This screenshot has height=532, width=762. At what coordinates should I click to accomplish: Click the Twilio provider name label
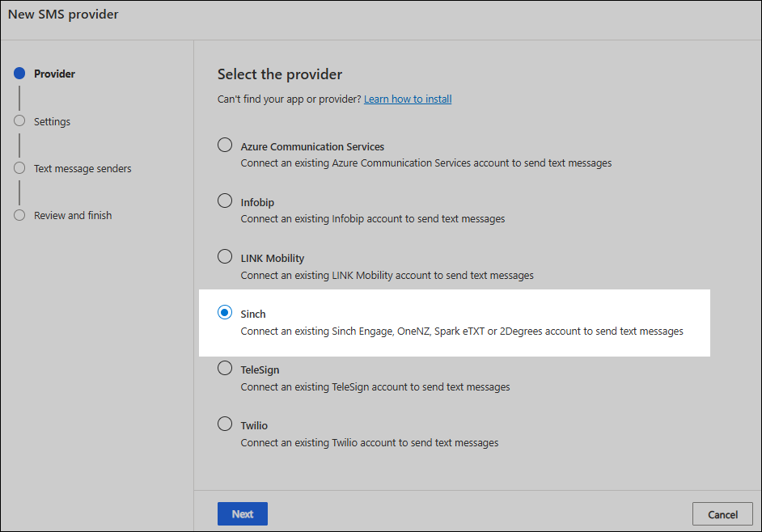254,425
